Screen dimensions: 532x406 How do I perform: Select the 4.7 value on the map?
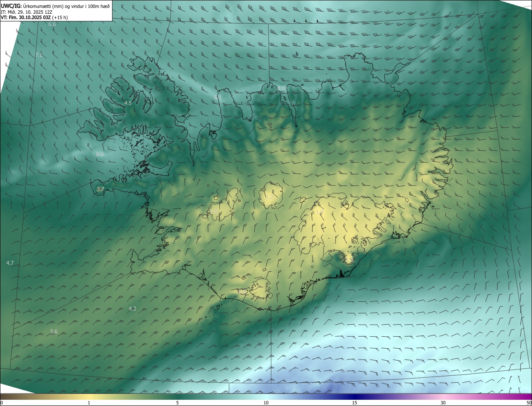(x=10, y=263)
